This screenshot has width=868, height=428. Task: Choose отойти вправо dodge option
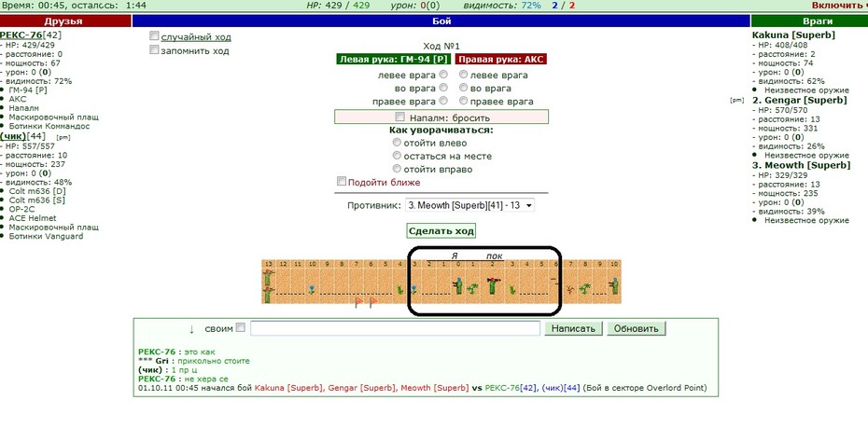point(397,169)
